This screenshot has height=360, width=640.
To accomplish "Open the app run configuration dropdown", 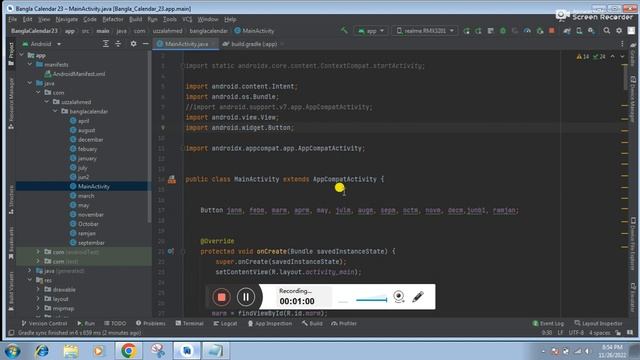I will (x=371, y=31).
